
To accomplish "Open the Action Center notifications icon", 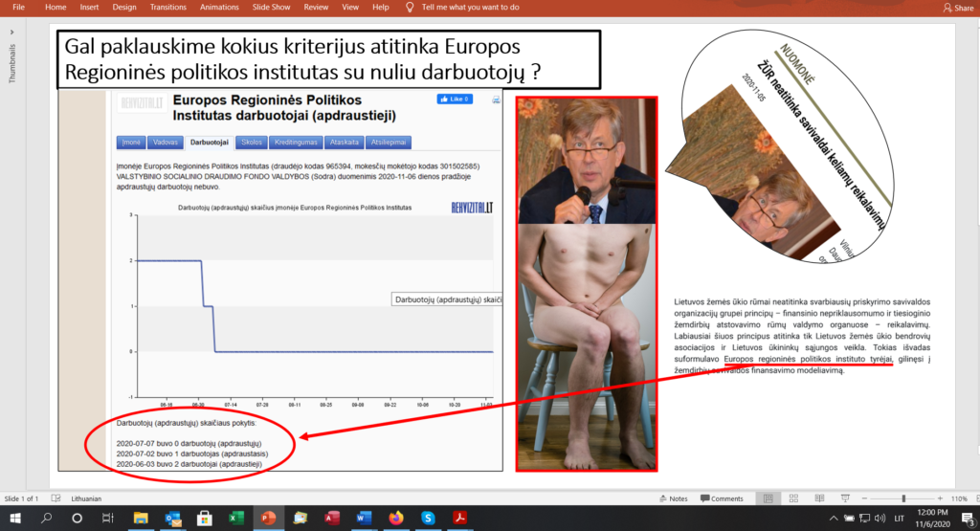I will (968, 518).
